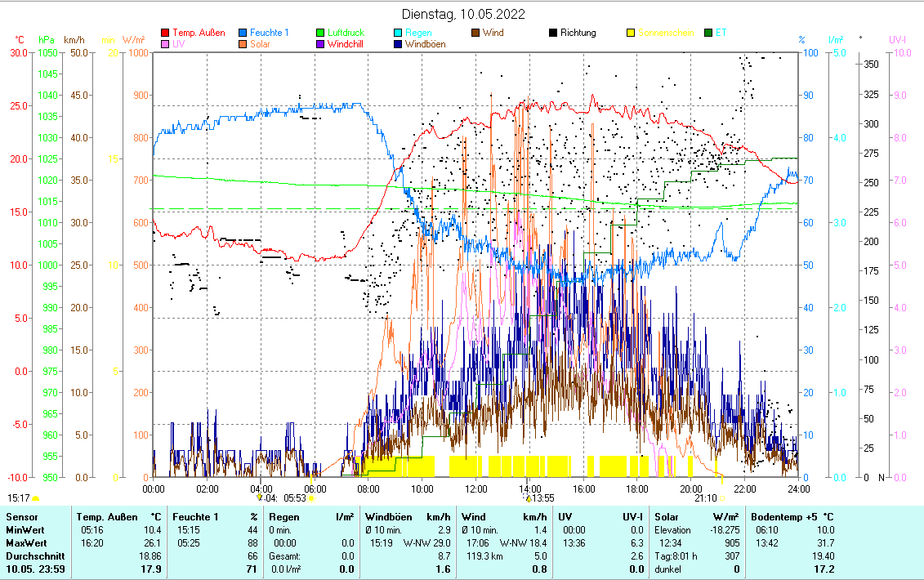924x580 pixels.
Task: Click the pink UV legend swatch
Action: tap(166, 44)
